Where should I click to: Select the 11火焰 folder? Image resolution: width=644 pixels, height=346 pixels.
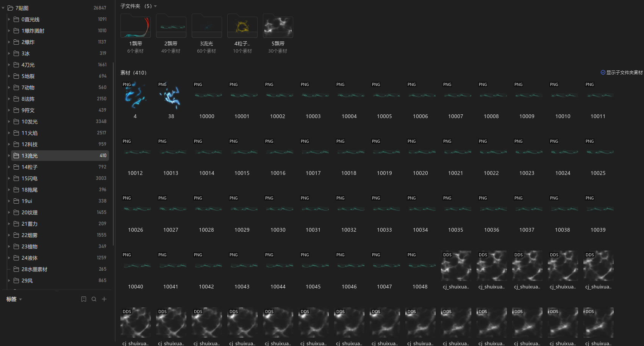coord(30,133)
